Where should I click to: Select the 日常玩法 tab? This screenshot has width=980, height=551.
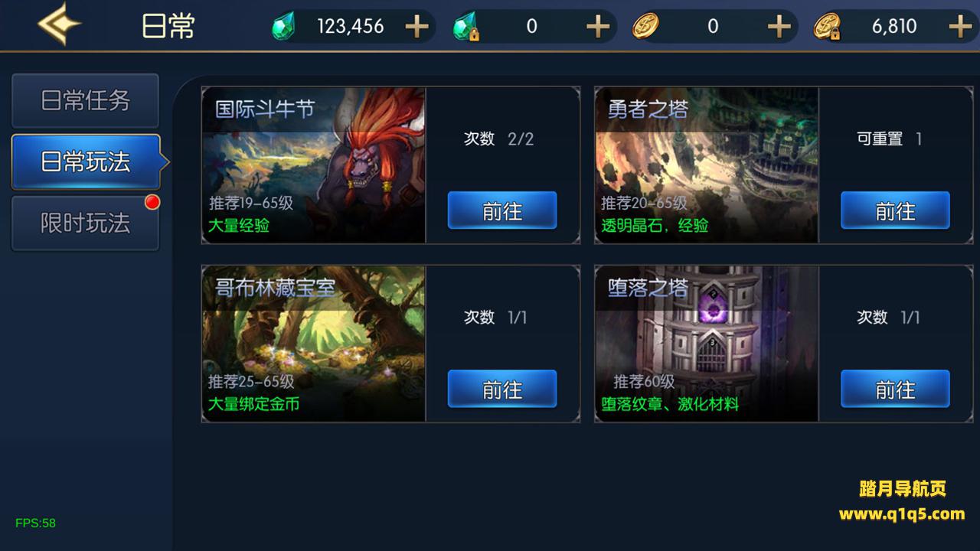(86, 161)
